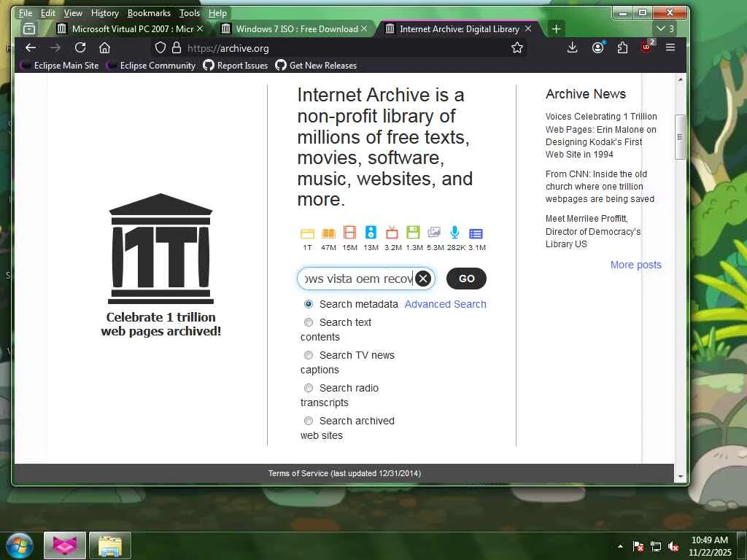Open Eclipse Community bookmark
This screenshot has width=747, height=560.
[x=151, y=65]
